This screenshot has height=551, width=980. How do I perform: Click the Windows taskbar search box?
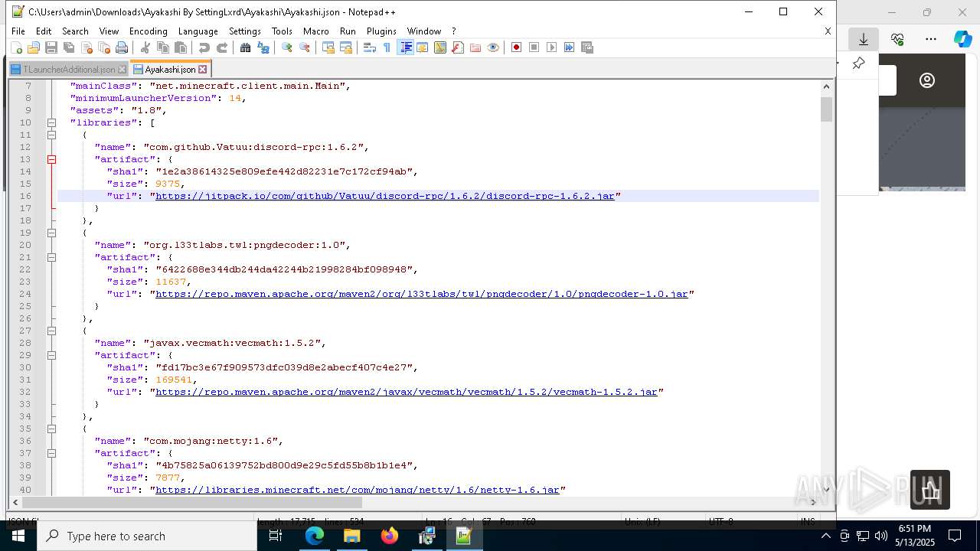(147, 536)
